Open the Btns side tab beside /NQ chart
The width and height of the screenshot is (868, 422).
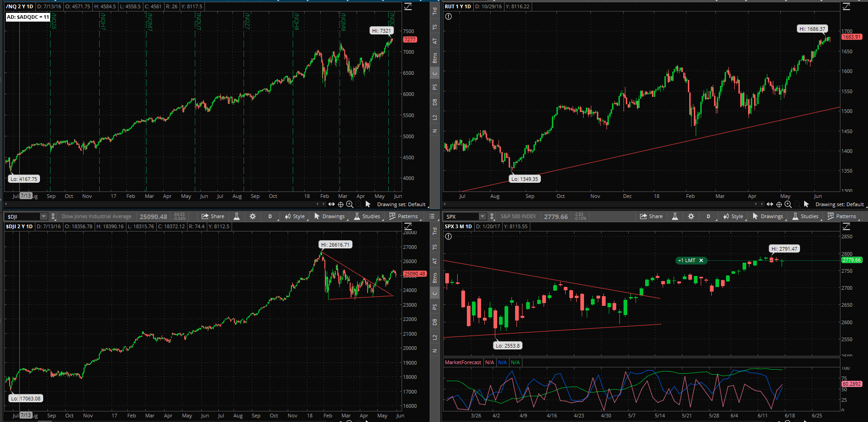click(x=435, y=58)
